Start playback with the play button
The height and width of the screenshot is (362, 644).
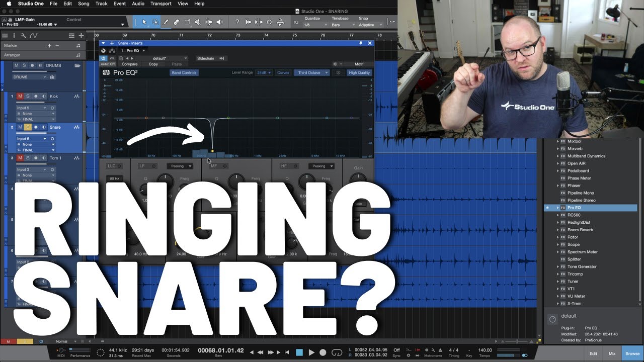(x=311, y=352)
